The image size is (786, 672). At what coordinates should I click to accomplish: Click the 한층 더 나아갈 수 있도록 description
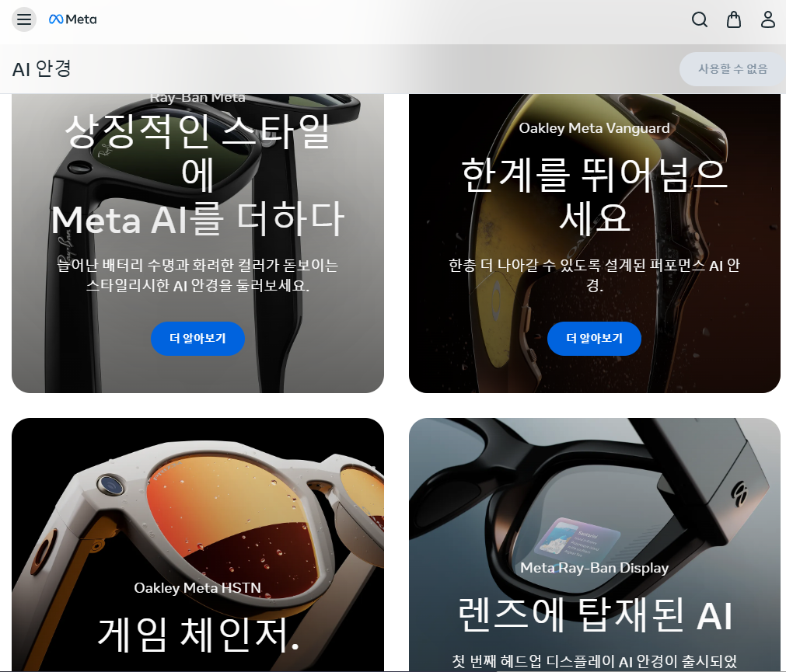pyautogui.click(x=594, y=275)
